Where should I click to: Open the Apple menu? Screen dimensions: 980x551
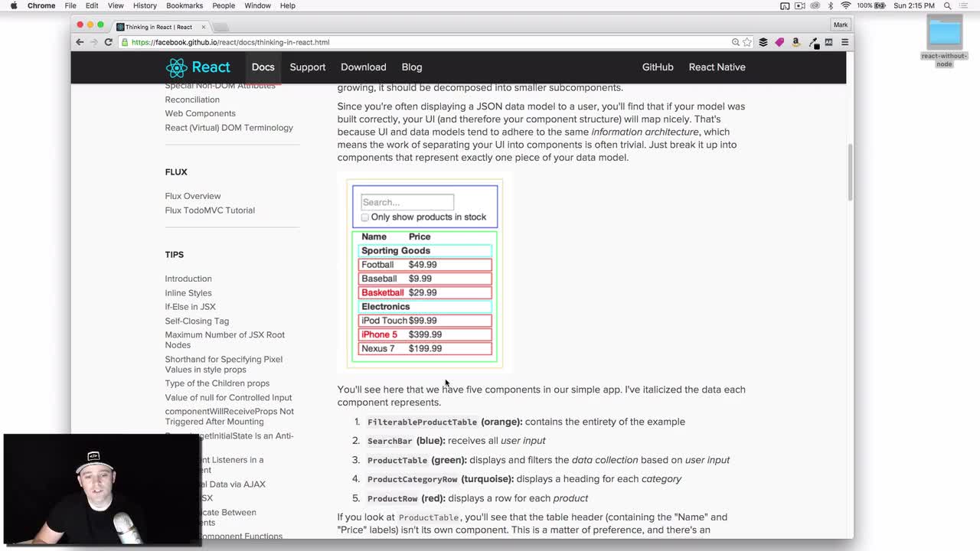[13, 5]
